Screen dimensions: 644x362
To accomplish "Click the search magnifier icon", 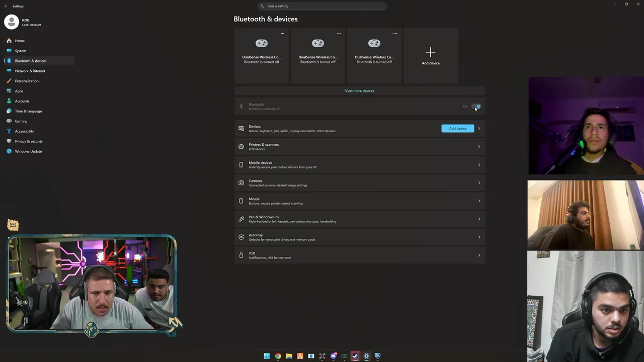I will coord(262,6).
